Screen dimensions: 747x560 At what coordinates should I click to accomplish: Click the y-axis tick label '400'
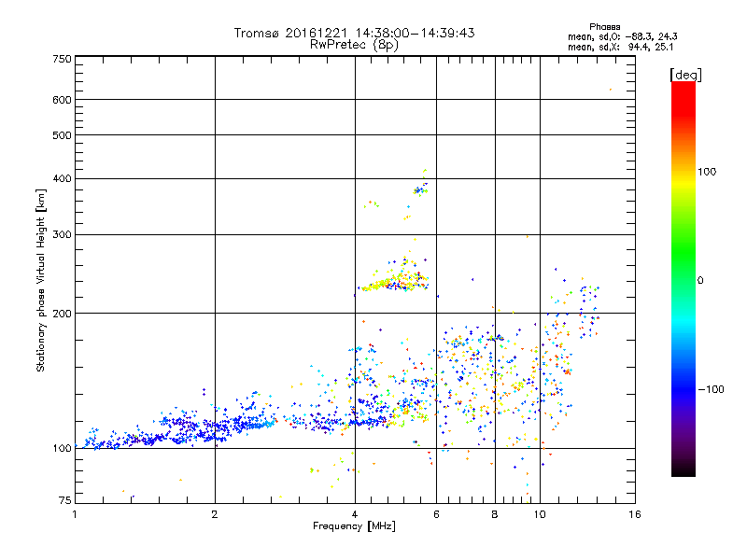click(x=62, y=179)
